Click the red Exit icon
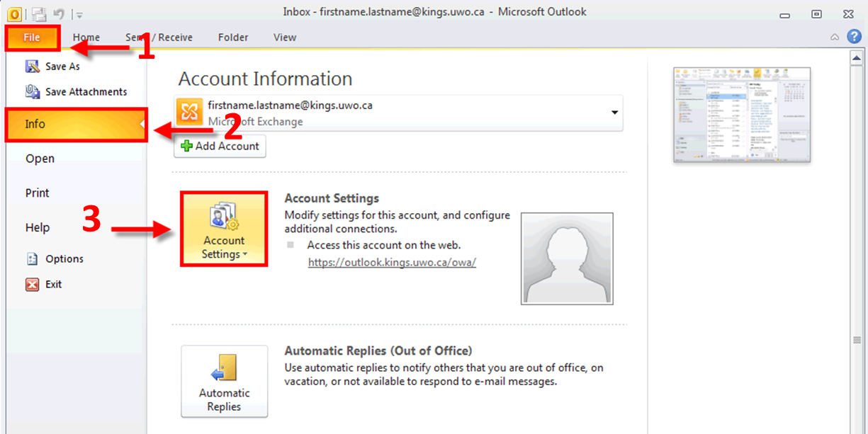 tap(33, 285)
